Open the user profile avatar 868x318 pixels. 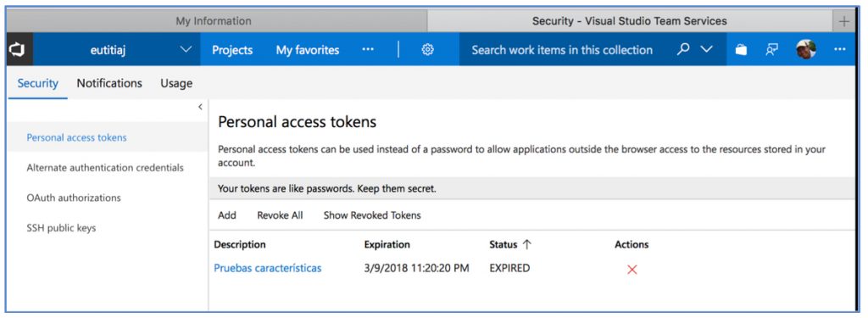click(x=806, y=49)
